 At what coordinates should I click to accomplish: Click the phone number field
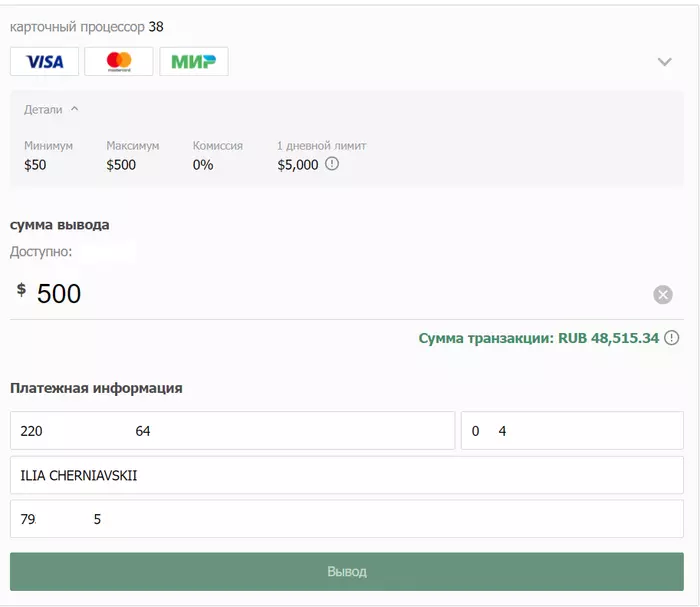[x=347, y=519]
